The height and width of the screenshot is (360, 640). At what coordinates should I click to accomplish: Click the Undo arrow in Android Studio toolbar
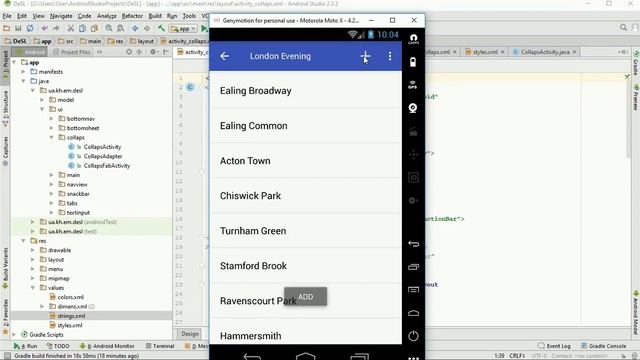click(x=44, y=29)
